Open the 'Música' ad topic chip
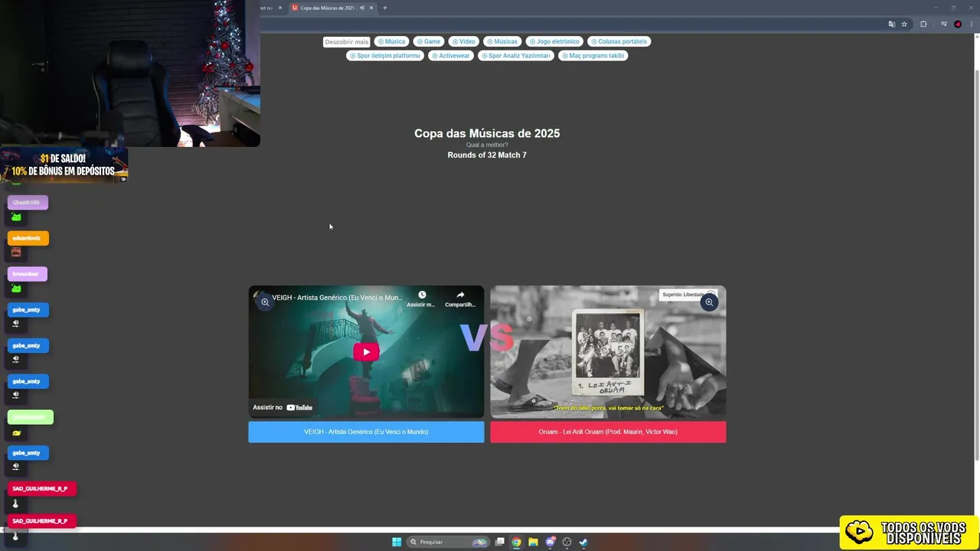This screenshot has width=980, height=551. pyautogui.click(x=391, y=41)
